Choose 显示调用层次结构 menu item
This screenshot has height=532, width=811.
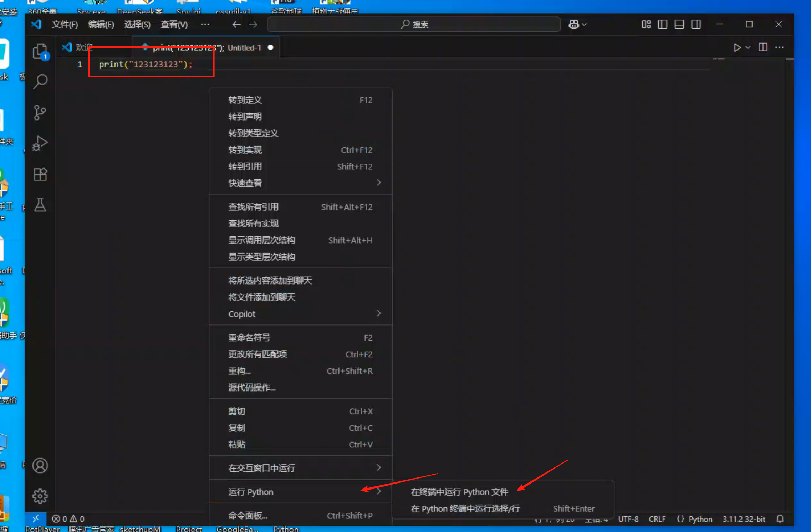point(301,240)
